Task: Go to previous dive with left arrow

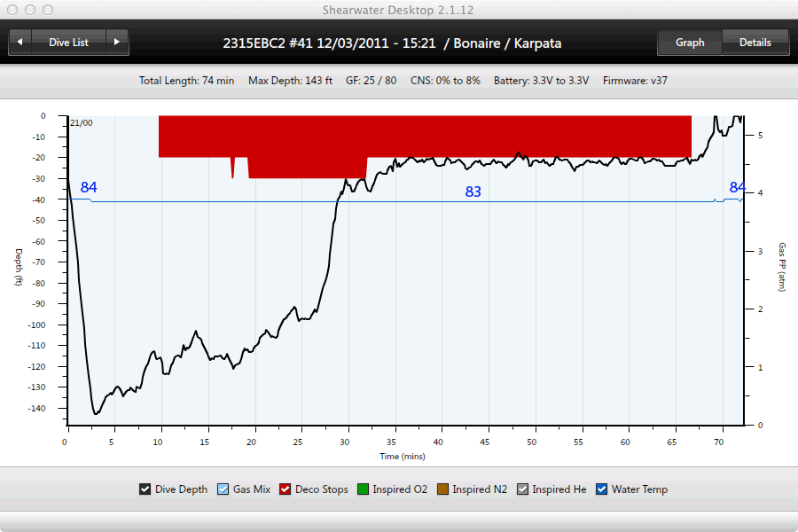Action: pyautogui.click(x=20, y=43)
